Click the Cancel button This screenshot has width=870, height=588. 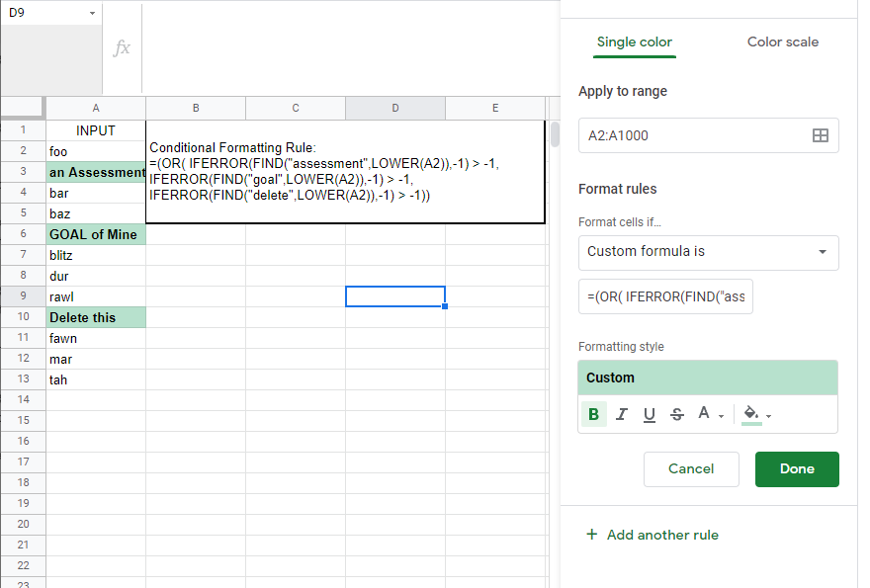point(691,468)
